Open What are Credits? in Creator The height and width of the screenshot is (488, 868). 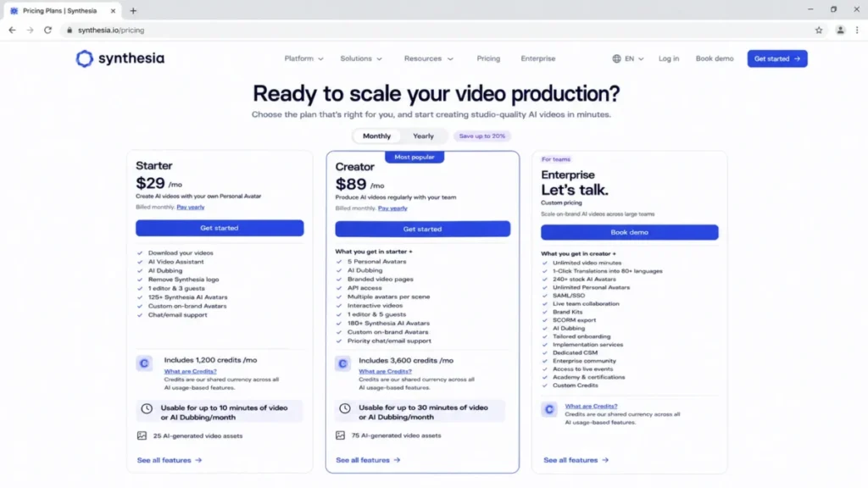(386, 371)
